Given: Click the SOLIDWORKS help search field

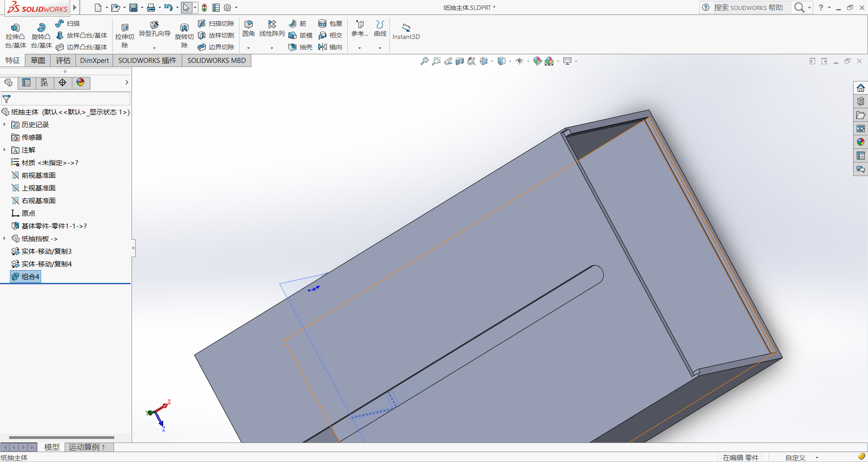Looking at the screenshot, I should tap(748, 8).
